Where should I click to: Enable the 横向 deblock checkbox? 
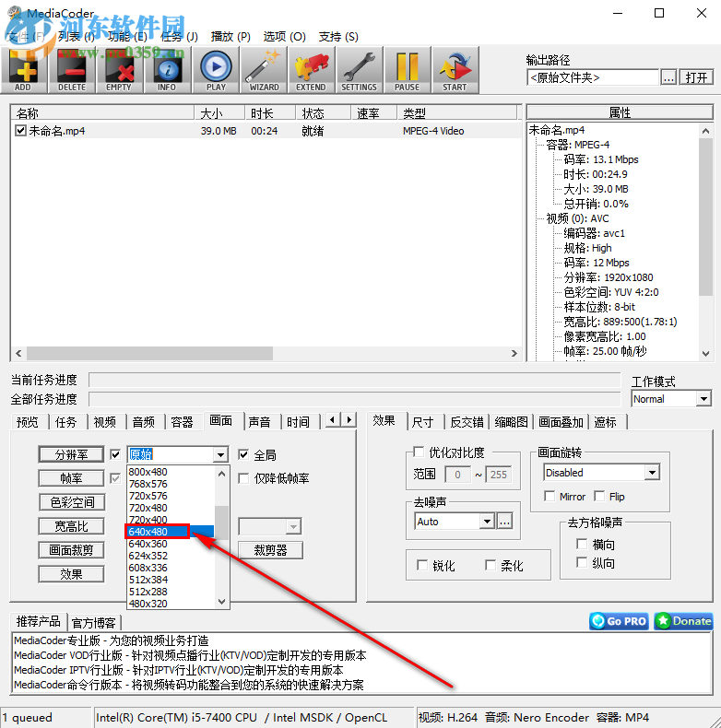582,544
